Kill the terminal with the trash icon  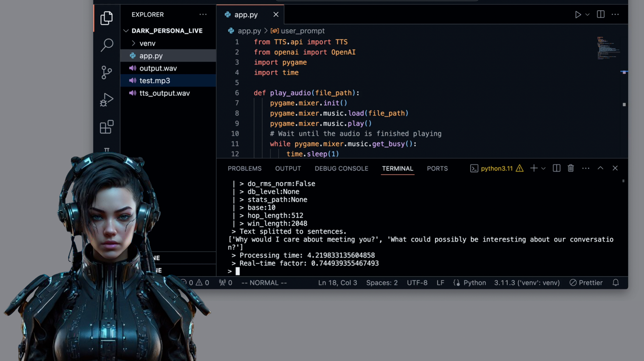click(x=571, y=168)
